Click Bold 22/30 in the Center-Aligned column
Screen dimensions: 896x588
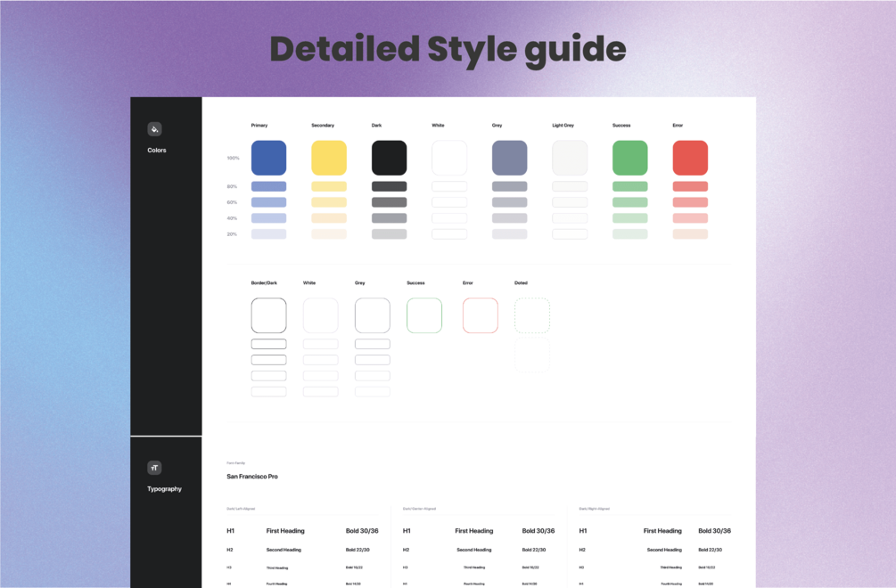coord(534,550)
